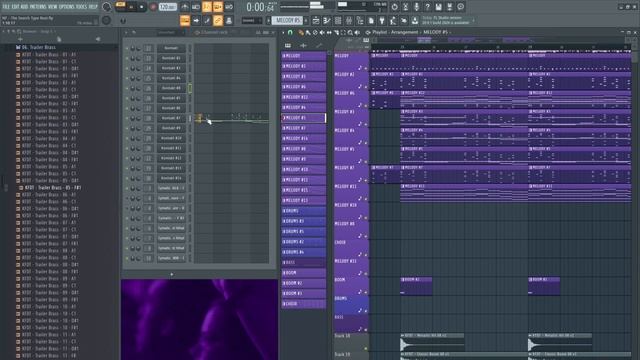Click the speech bubble news icon

(x=460, y=7)
